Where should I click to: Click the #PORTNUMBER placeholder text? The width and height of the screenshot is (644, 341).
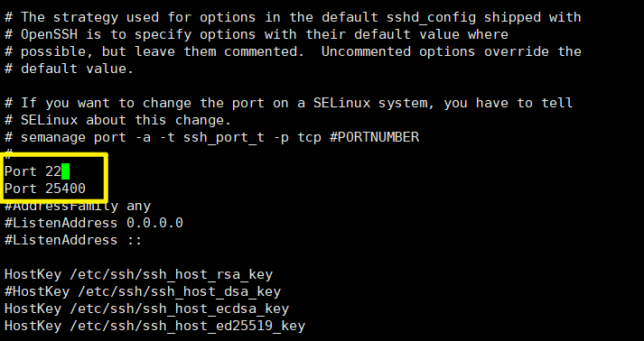tap(374, 137)
